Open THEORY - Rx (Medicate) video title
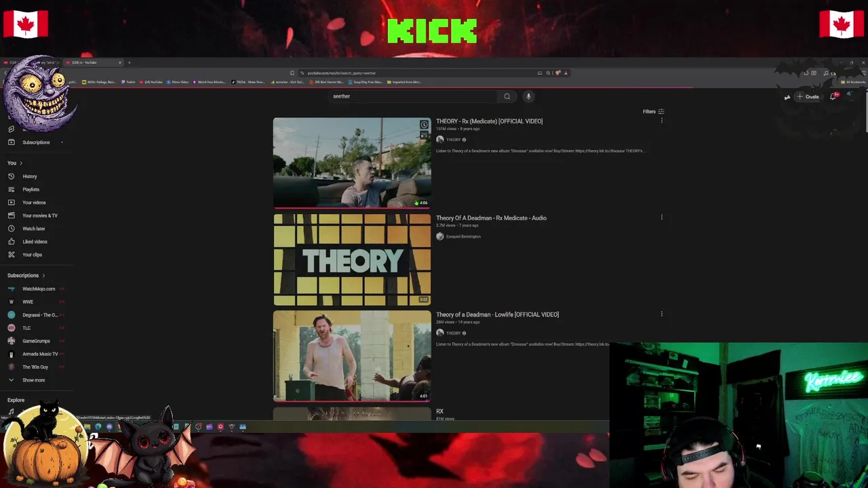The image size is (868, 488). tap(489, 121)
